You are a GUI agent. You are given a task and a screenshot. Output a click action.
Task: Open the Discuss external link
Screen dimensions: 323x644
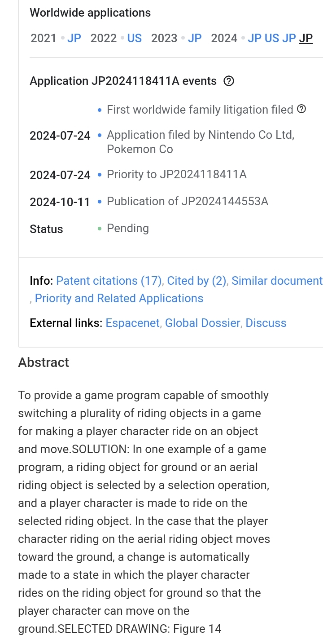click(266, 323)
